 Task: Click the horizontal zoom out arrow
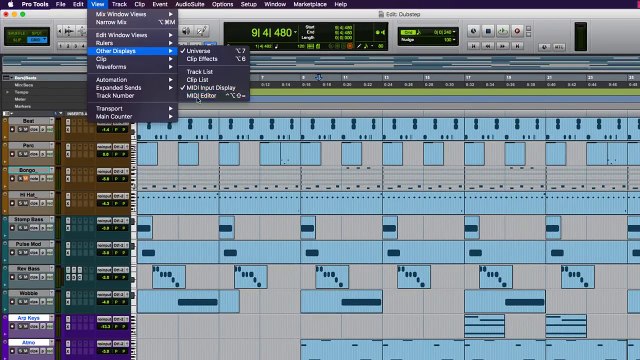pyautogui.click(x=60, y=31)
